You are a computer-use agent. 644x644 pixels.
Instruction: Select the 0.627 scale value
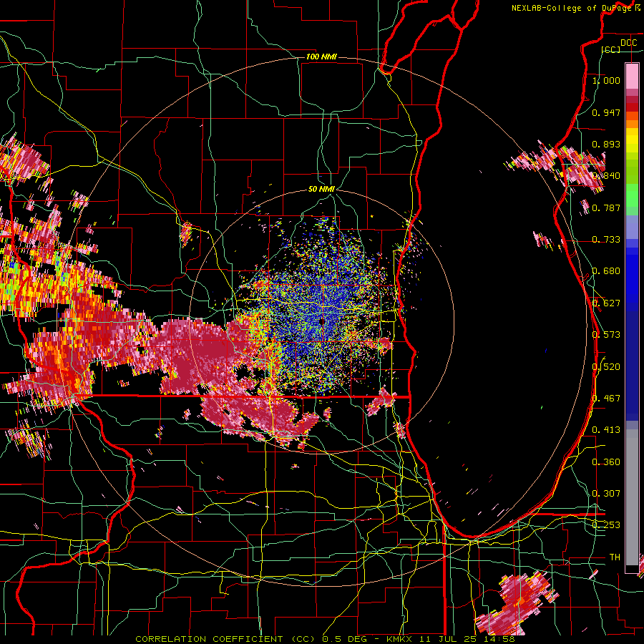coord(606,303)
